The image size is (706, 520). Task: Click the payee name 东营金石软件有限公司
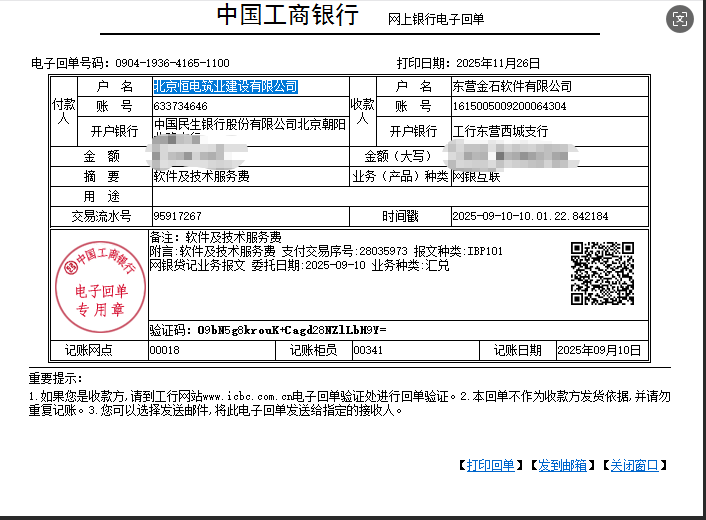pyautogui.click(x=512, y=87)
